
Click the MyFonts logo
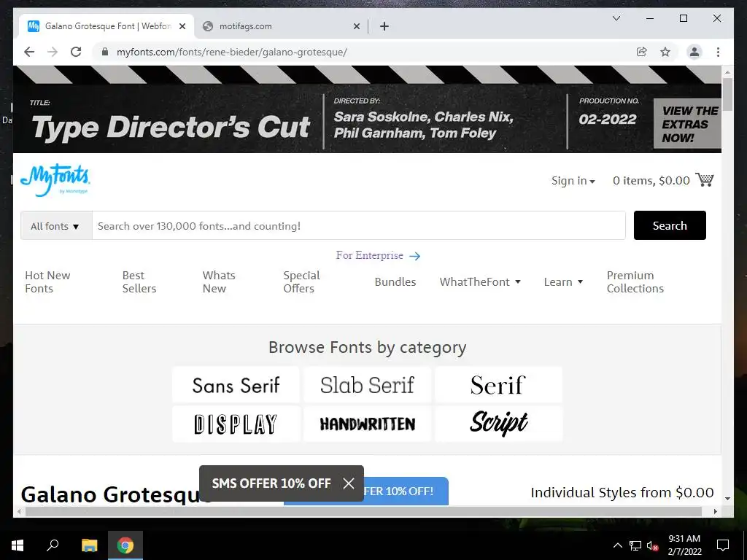55,180
